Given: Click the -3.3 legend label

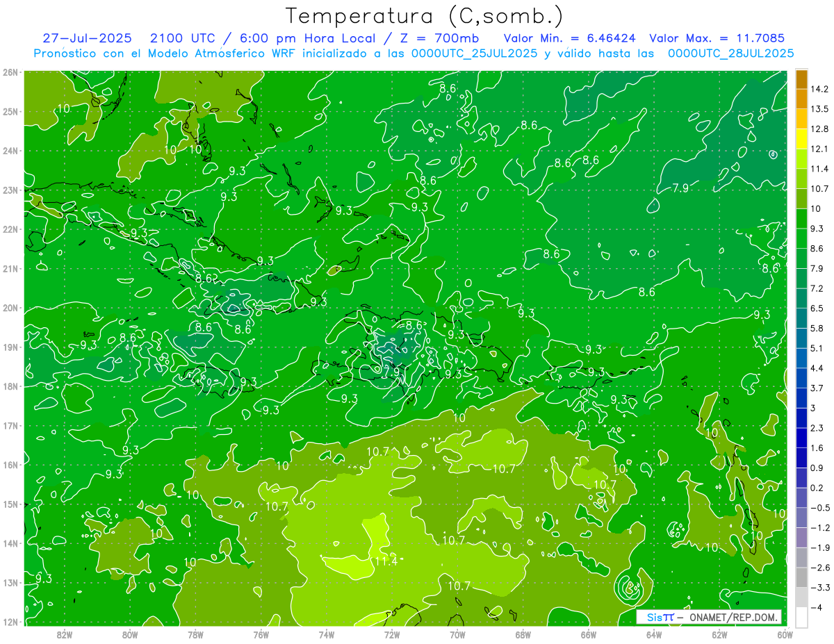Looking at the screenshot, I should (820, 588).
